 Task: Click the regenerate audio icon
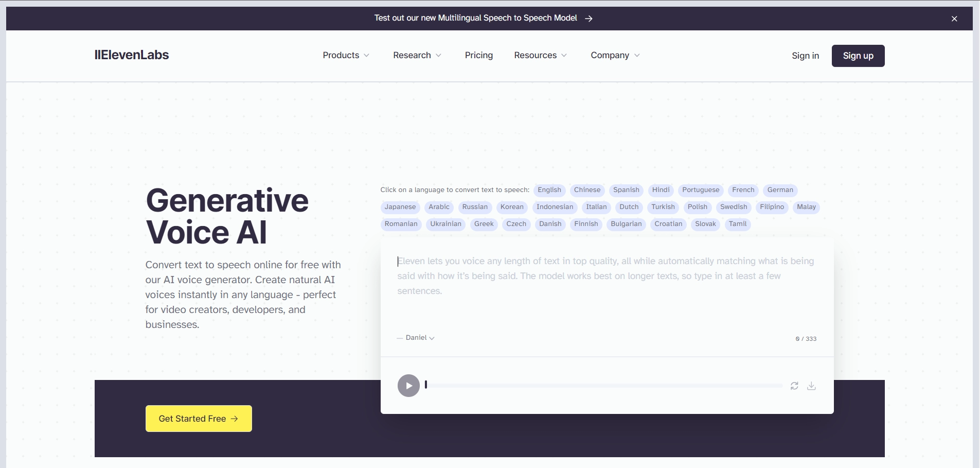point(794,386)
